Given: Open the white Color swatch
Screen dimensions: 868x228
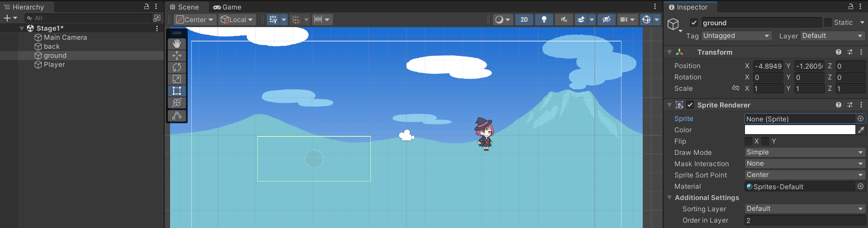Looking at the screenshot, I should click(800, 130).
